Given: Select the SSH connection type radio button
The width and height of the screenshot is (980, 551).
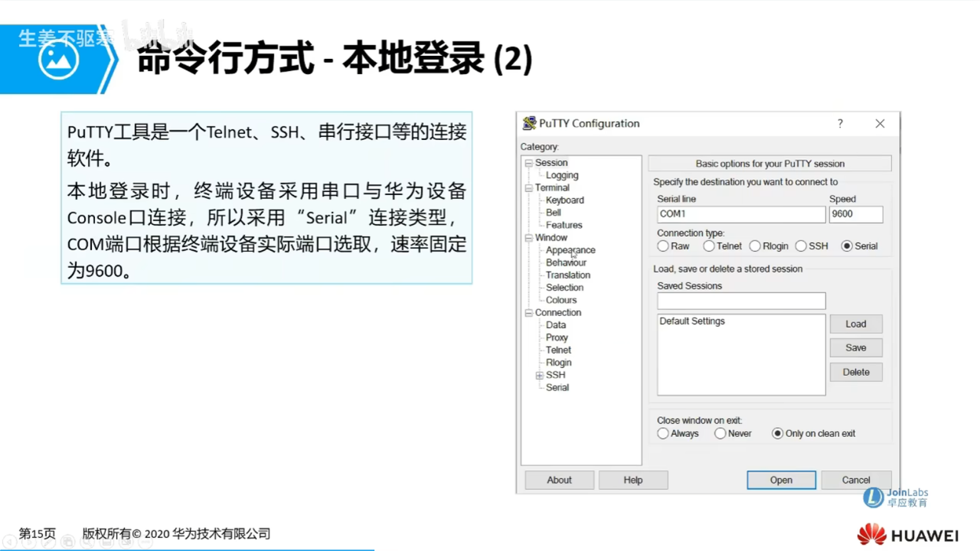Looking at the screenshot, I should (x=801, y=246).
